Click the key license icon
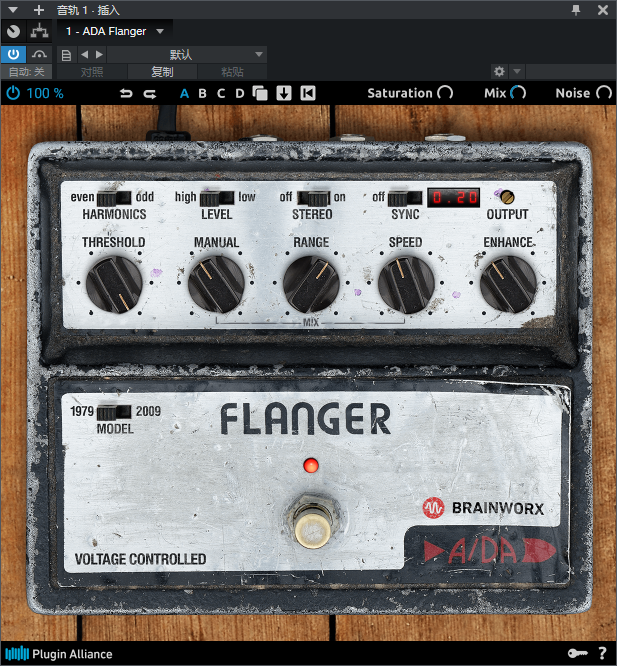This screenshot has width=617, height=666. 578,653
